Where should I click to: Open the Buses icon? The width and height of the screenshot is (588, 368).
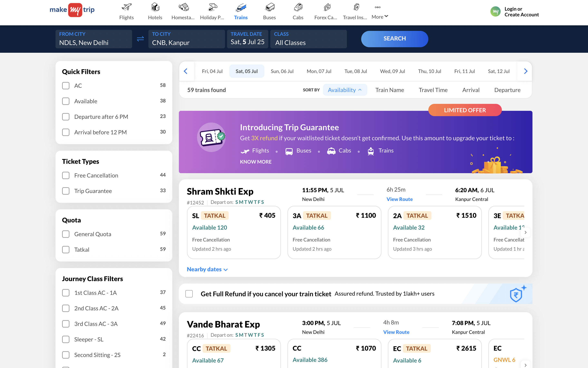coord(269,7)
